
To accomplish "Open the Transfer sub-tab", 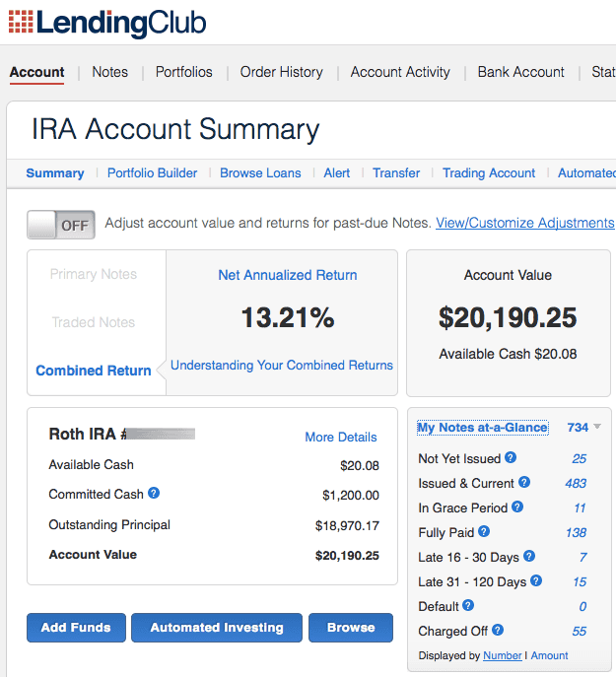I will [396, 173].
